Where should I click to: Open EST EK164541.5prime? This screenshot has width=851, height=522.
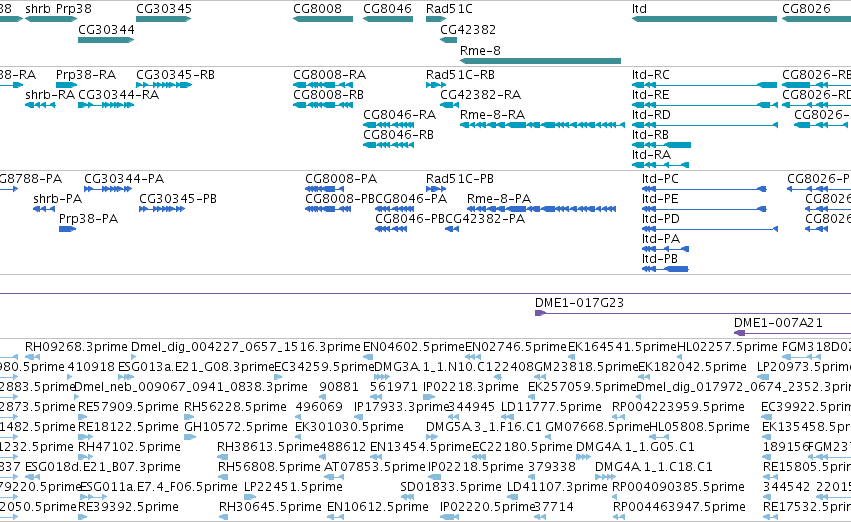pyautogui.click(x=571, y=357)
